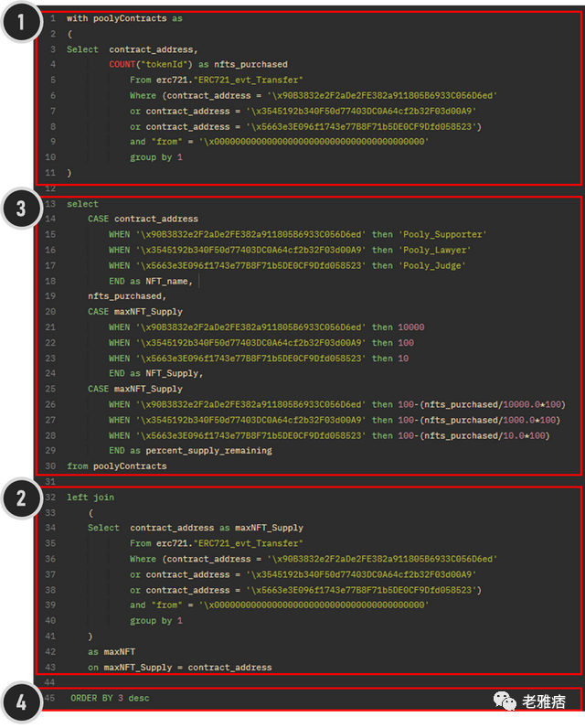Click the value 100 on line 22
This screenshot has height=728, width=585.
(x=406, y=343)
